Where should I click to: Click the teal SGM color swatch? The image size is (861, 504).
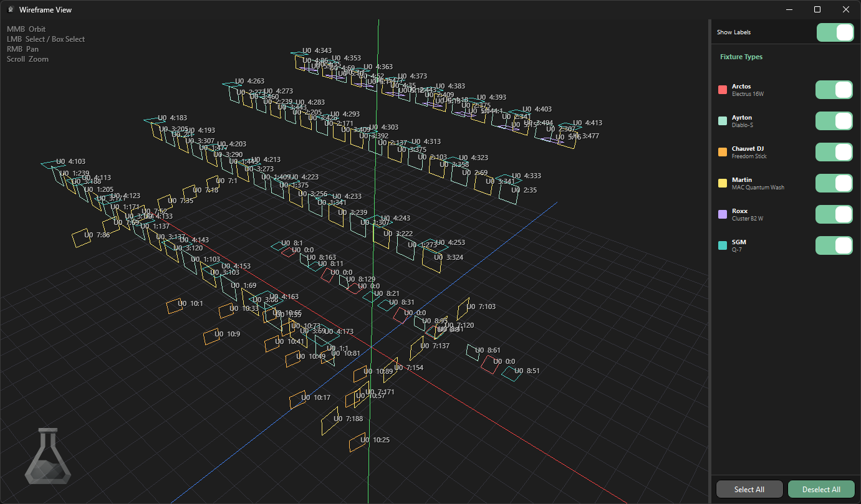point(723,245)
